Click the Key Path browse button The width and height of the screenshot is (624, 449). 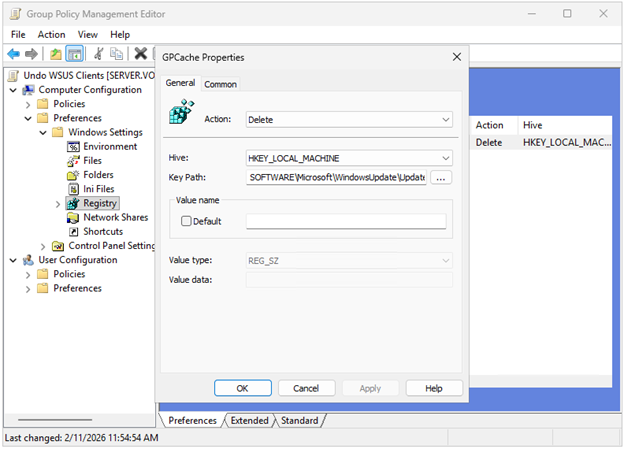pyautogui.click(x=441, y=177)
